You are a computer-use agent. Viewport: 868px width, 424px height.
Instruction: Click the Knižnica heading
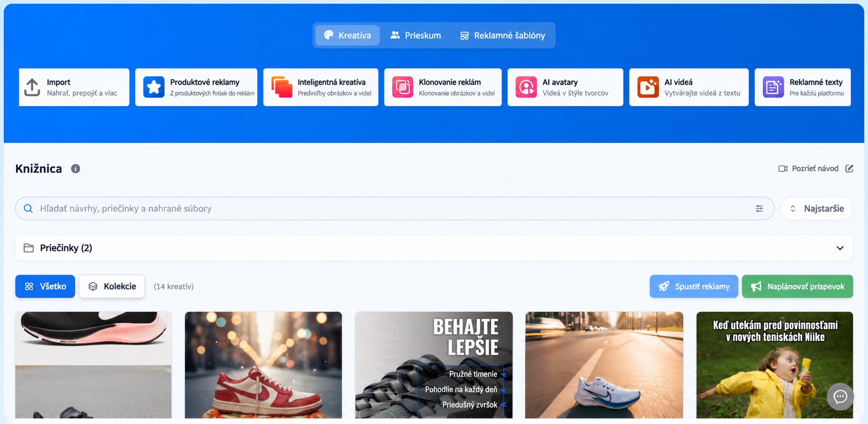point(39,168)
